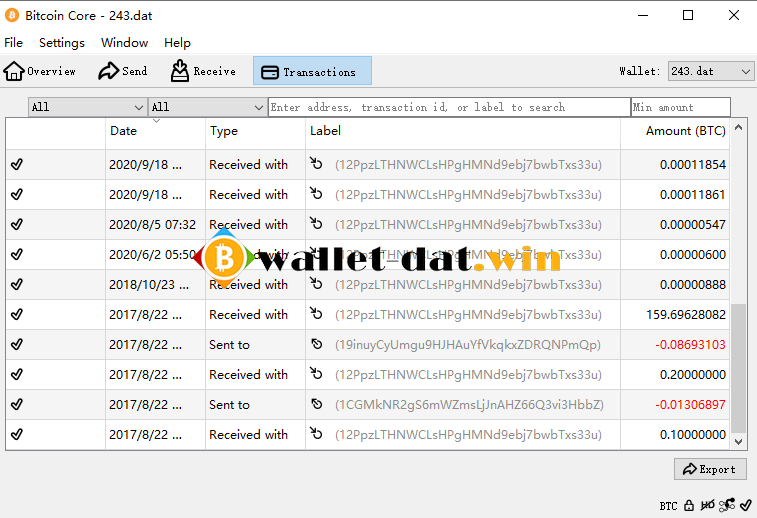Open the Overview tab
Image resolution: width=757 pixels, height=518 pixels.
(40, 71)
